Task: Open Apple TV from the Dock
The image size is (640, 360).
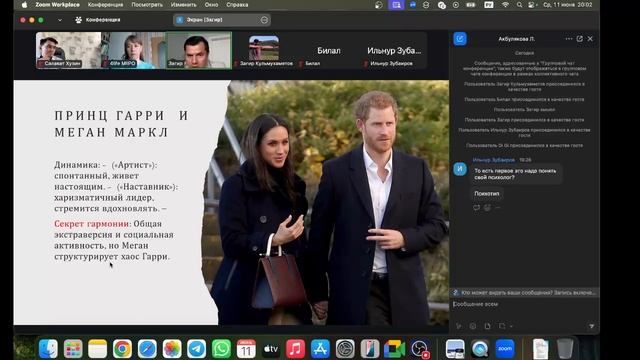Action: [x=271, y=349]
